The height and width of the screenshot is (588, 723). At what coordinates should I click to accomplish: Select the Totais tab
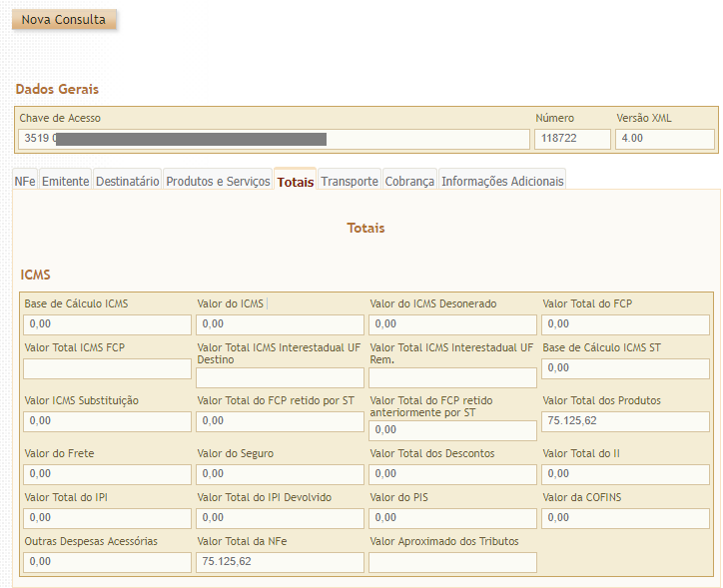coord(296,182)
